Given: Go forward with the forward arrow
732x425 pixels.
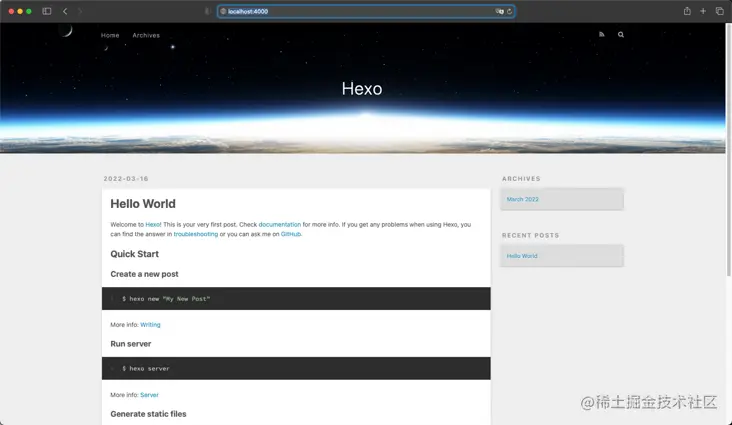Looking at the screenshot, I should coord(80,11).
